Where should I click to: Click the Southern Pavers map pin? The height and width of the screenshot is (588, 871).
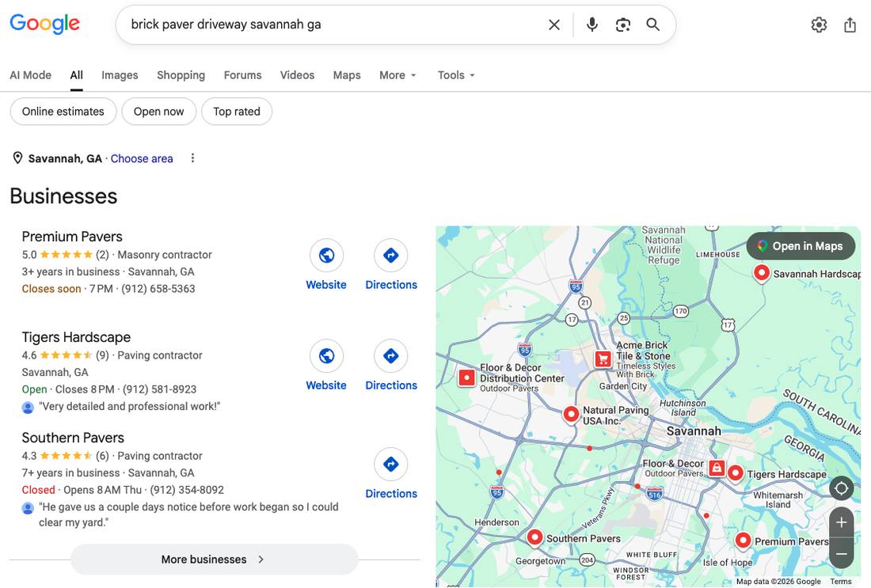coord(534,537)
